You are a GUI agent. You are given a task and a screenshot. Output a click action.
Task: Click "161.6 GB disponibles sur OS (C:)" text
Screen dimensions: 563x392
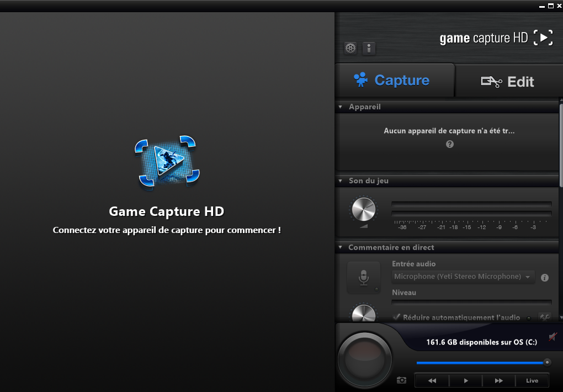click(481, 342)
